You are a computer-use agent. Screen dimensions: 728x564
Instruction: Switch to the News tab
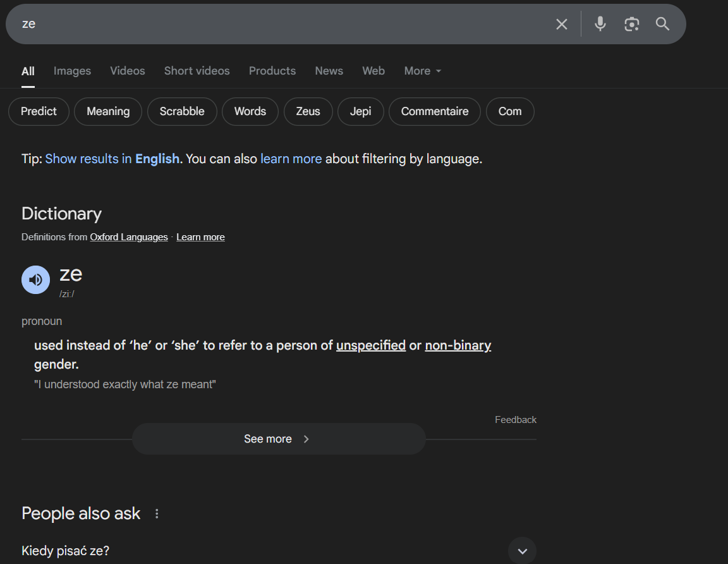click(x=329, y=71)
